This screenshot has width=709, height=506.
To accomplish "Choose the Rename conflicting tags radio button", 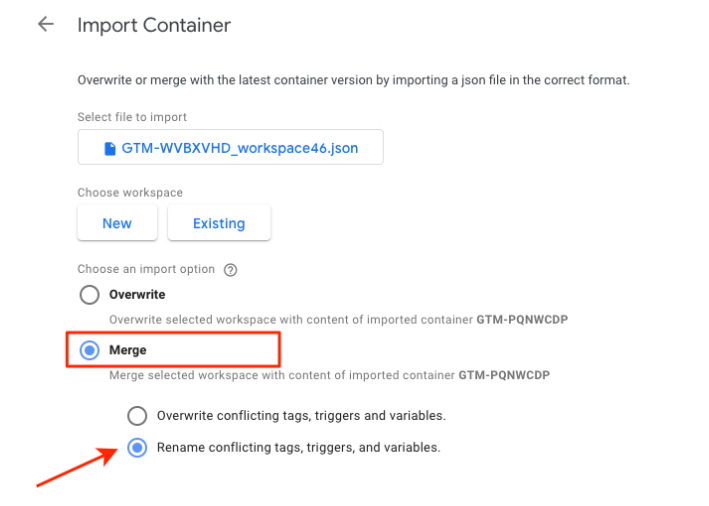I will pyautogui.click(x=138, y=448).
